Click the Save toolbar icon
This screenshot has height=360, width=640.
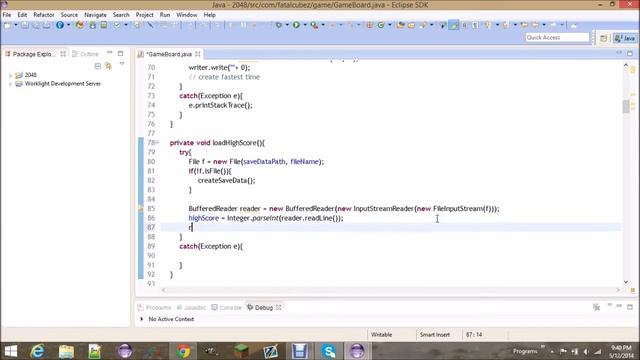(25, 25)
